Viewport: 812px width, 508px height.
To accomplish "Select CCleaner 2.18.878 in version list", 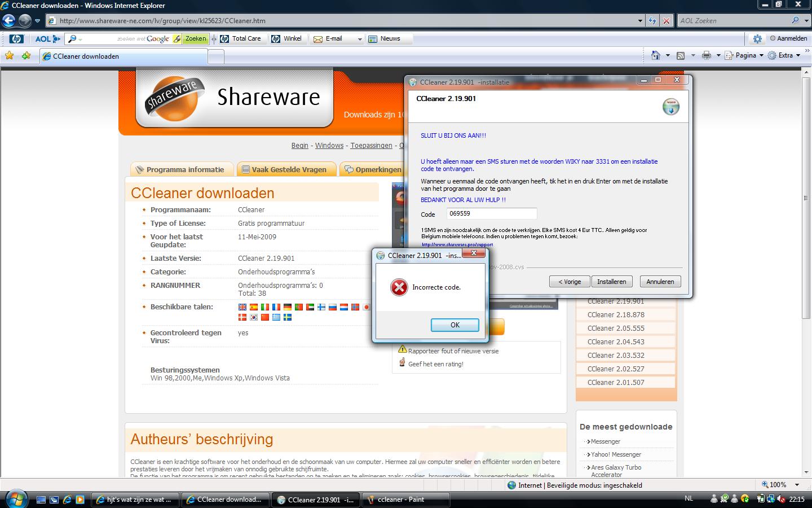I will (x=616, y=315).
